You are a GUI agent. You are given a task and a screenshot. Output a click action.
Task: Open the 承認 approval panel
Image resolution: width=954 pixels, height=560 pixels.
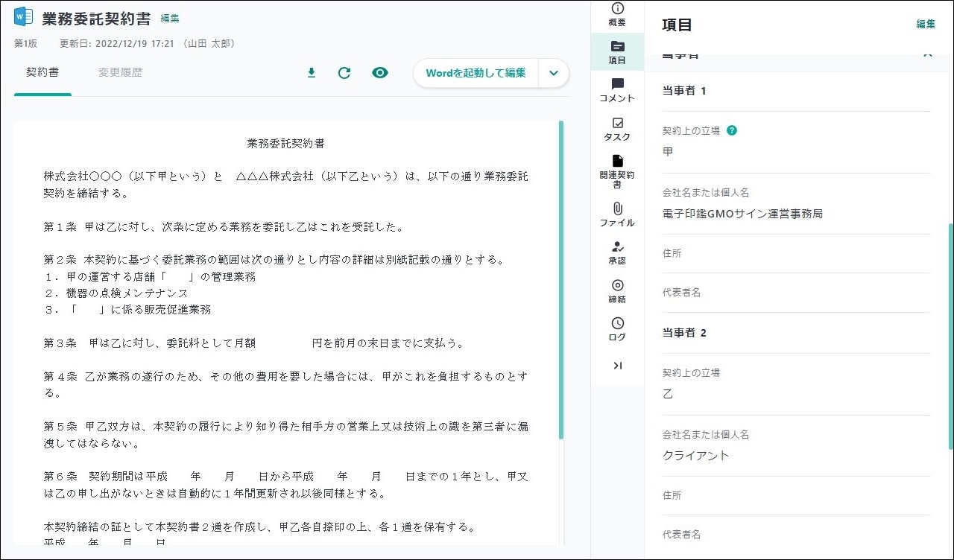pos(617,253)
